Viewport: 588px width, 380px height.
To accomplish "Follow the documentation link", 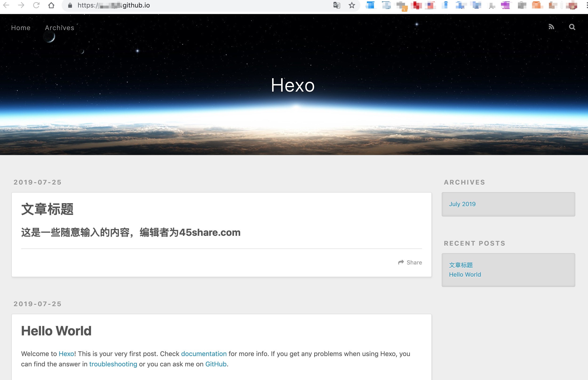I will coord(204,354).
